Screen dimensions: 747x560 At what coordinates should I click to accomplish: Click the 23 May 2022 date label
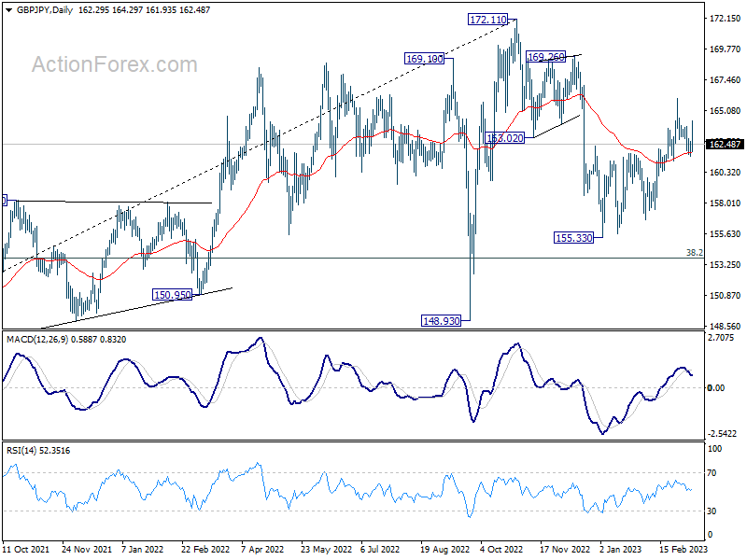pos(326,549)
